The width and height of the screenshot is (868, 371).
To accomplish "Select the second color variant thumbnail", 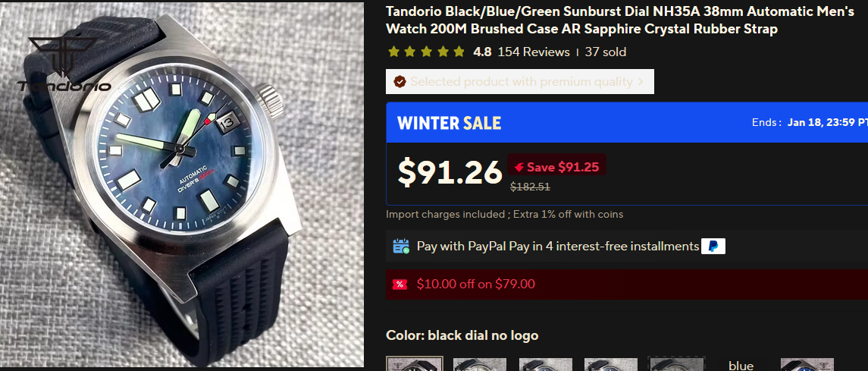I will pyautogui.click(x=480, y=364).
